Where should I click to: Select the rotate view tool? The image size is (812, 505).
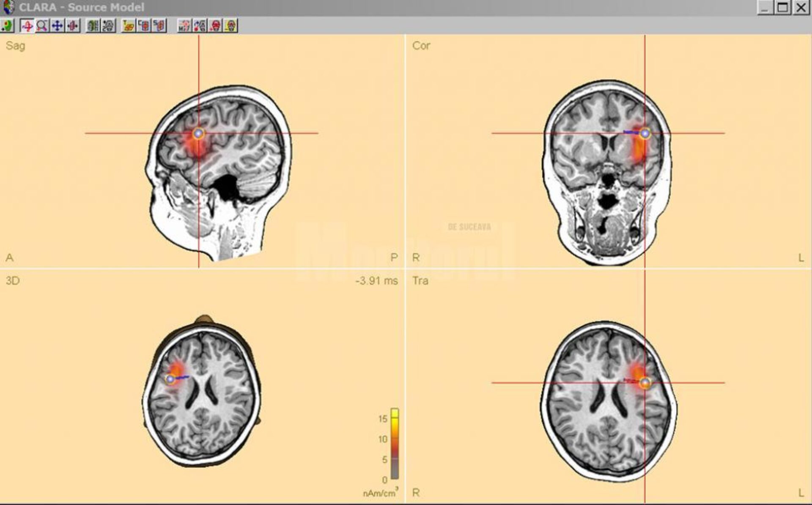coord(27,26)
